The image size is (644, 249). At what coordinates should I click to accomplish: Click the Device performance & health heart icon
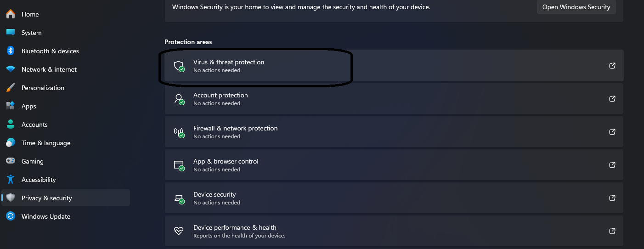point(179,231)
